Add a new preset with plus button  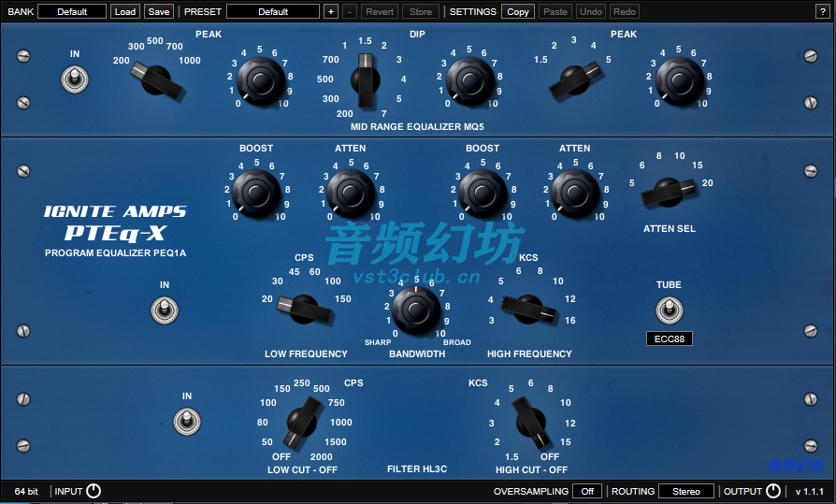331,12
